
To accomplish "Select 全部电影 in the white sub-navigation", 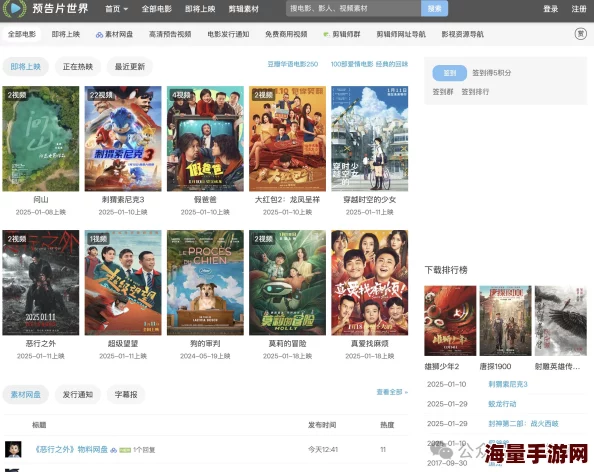I will tap(22, 34).
